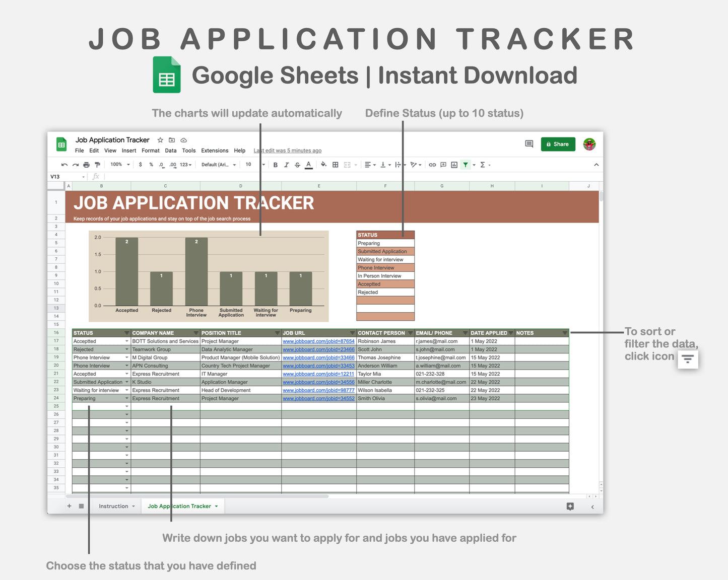Click the Name Box showing V13
Viewport: 728px width, 580px height.
point(60,177)
